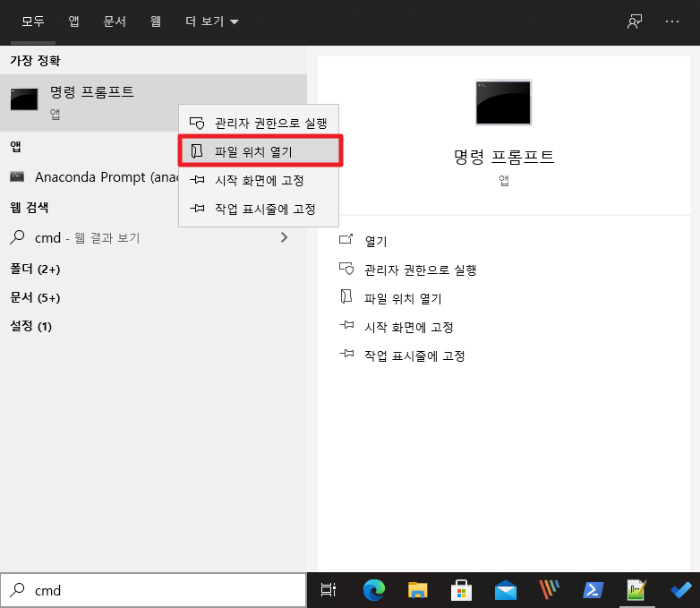Screen dimensions: 700x608
Task: Open the blue checkmark To Do app
Action: click(681, 590)
